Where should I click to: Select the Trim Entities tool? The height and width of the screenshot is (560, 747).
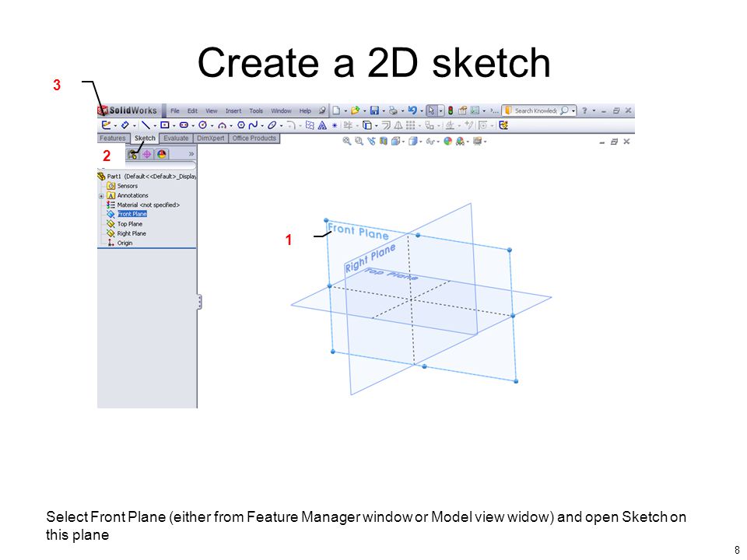click(348, 125)
